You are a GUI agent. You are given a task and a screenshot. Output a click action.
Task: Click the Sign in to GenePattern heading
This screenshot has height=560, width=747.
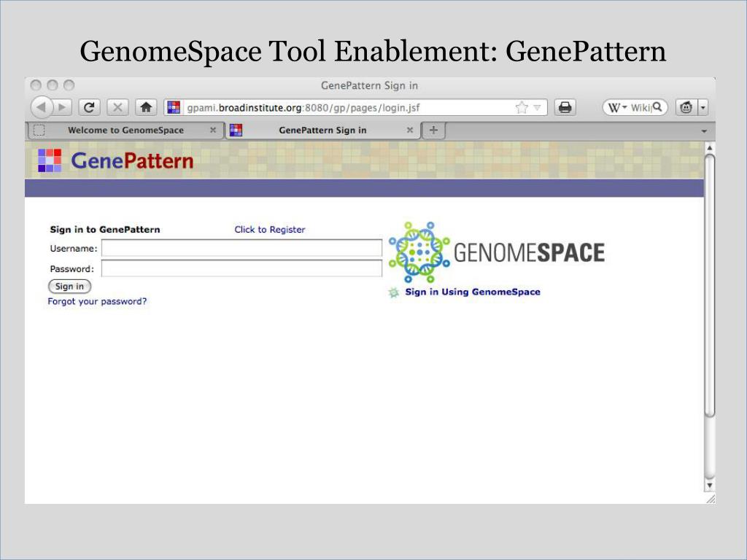click(x=105, y=230)
